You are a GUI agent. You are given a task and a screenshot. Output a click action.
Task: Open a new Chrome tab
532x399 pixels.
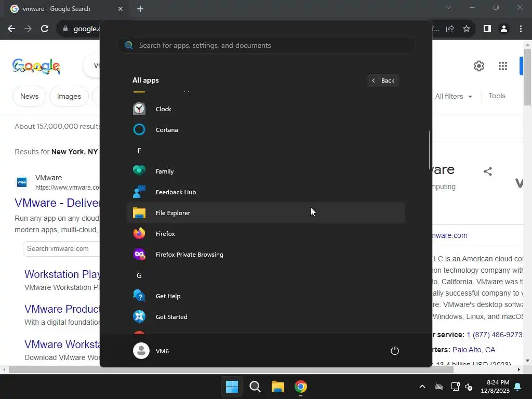140,9
